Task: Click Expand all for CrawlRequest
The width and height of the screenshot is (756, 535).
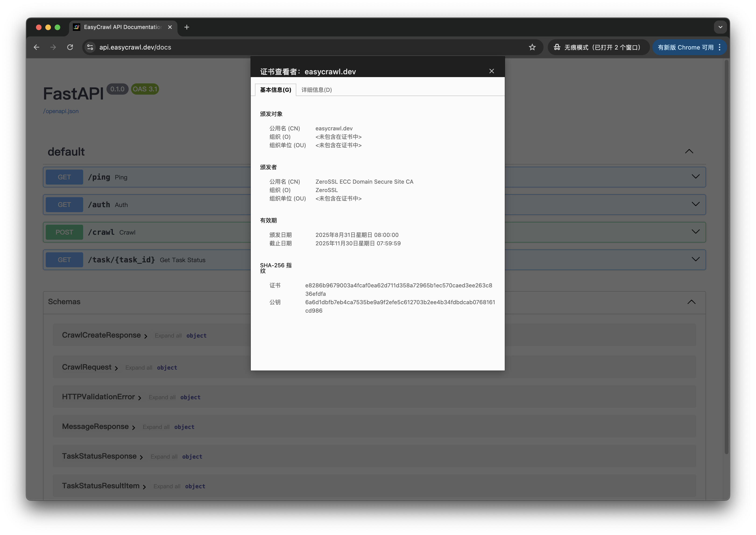Action: (139, 368)
